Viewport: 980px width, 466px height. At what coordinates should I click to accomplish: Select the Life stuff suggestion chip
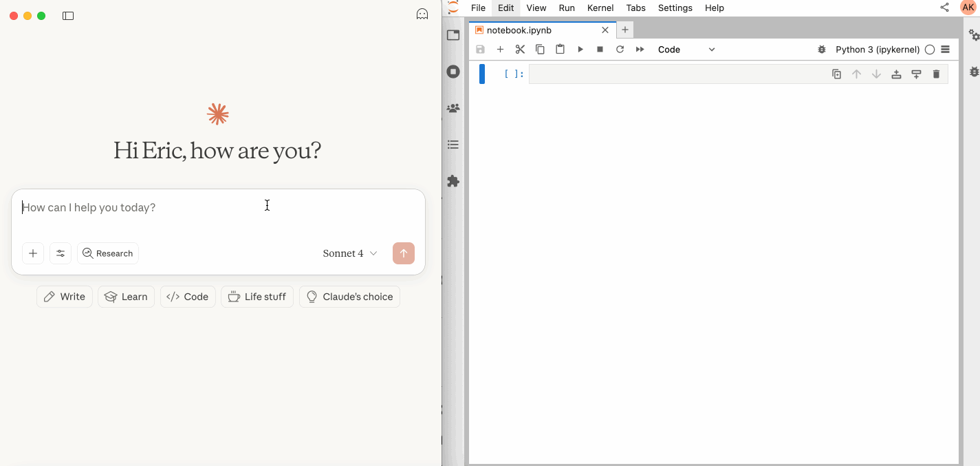tap(257, 296)
